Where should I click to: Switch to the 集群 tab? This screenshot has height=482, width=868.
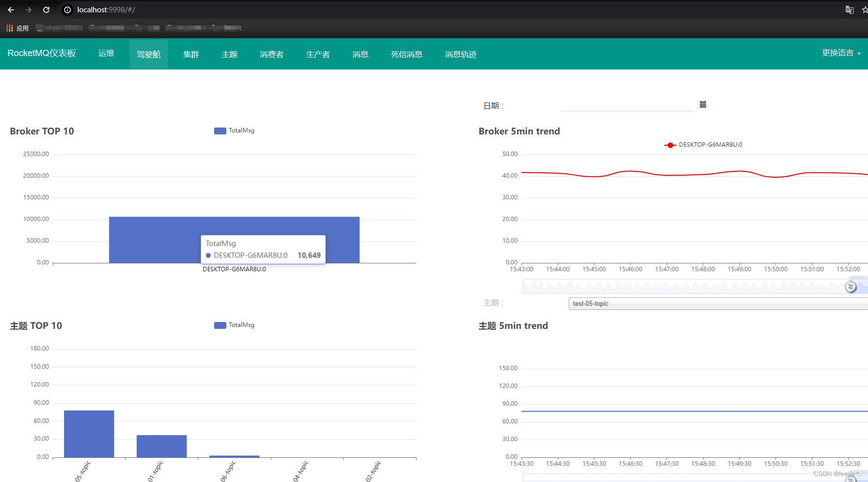191,54
